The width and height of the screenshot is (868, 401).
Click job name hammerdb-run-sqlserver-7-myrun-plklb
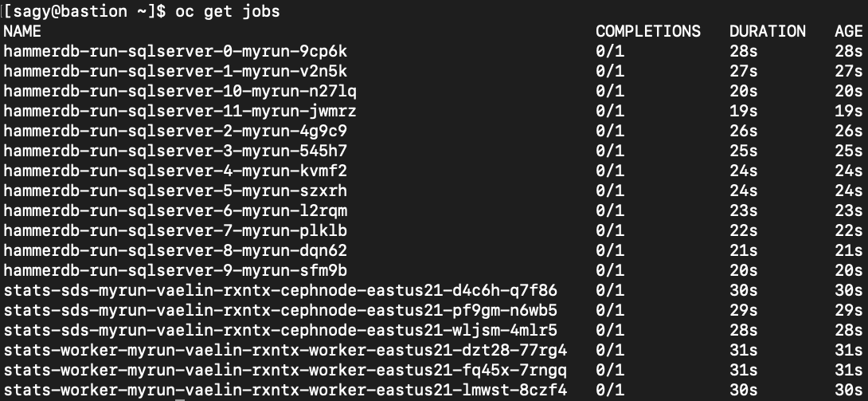175,231
